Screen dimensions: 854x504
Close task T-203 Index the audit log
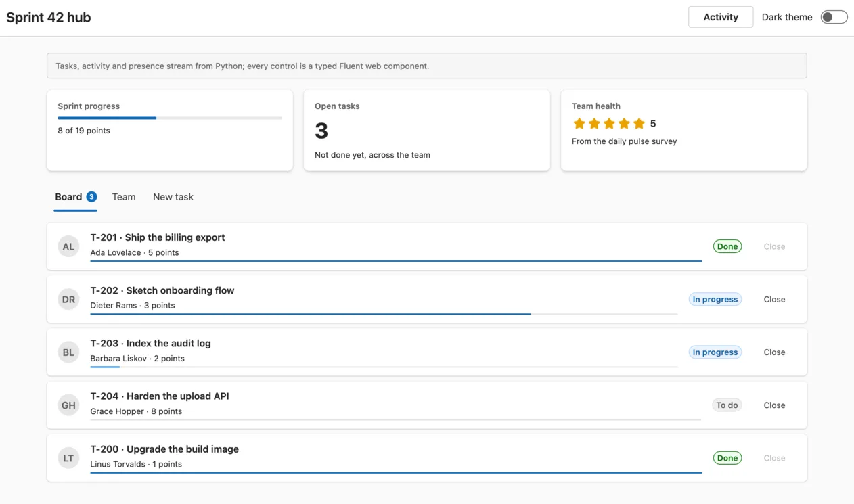pos(774,352)
